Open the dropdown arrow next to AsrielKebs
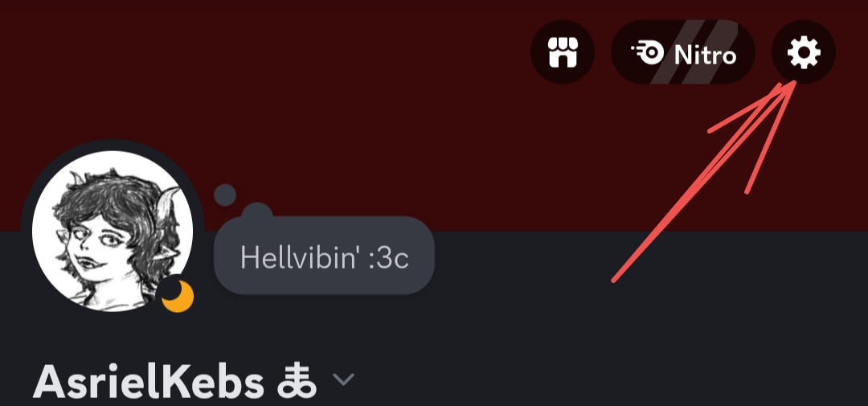The height and width of the screenshot is (406, 868). (343, 380)
